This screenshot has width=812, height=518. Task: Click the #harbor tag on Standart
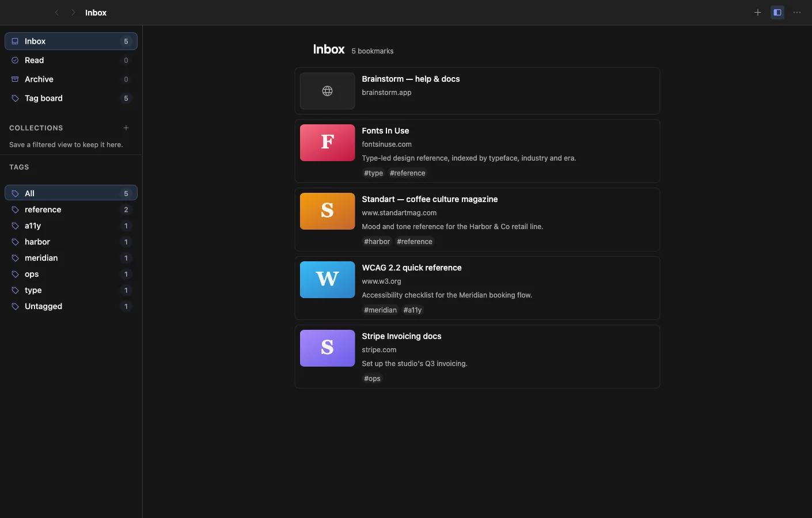pos(377,242)
